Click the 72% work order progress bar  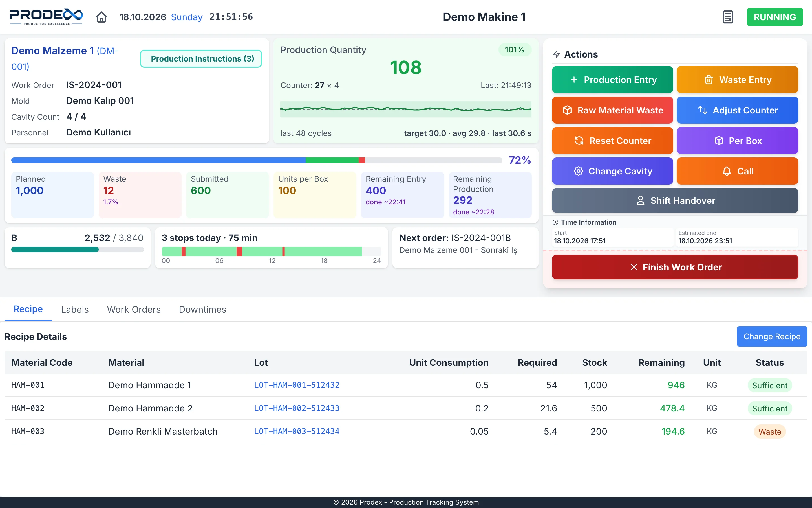(257, 160)
